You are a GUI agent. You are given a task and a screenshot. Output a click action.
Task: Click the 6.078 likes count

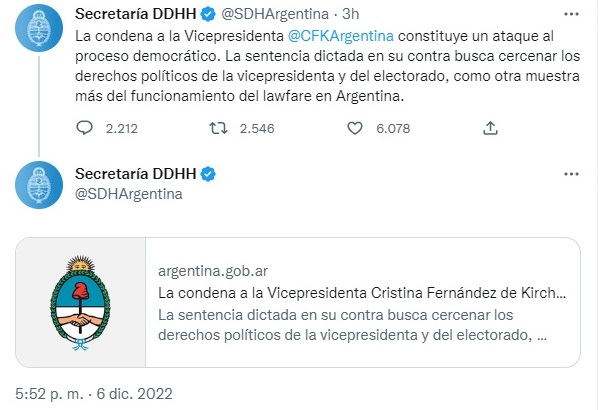point(393,128)
